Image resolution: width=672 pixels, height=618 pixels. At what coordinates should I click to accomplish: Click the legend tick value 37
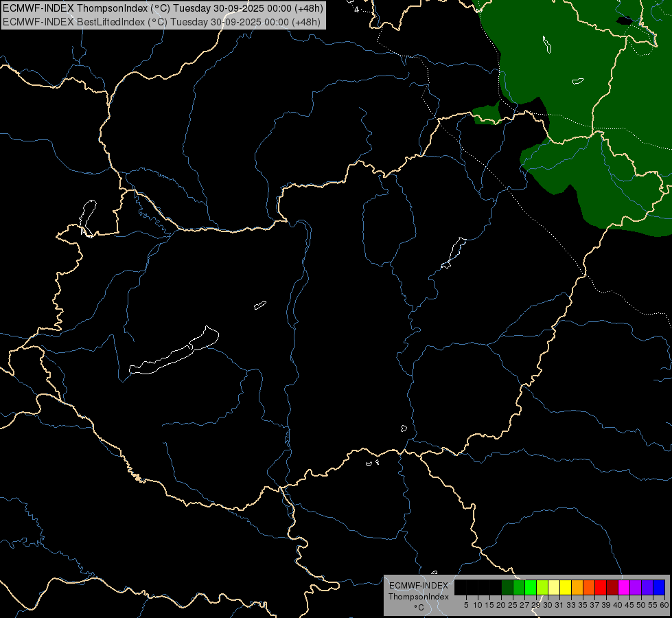coord(595,605)
